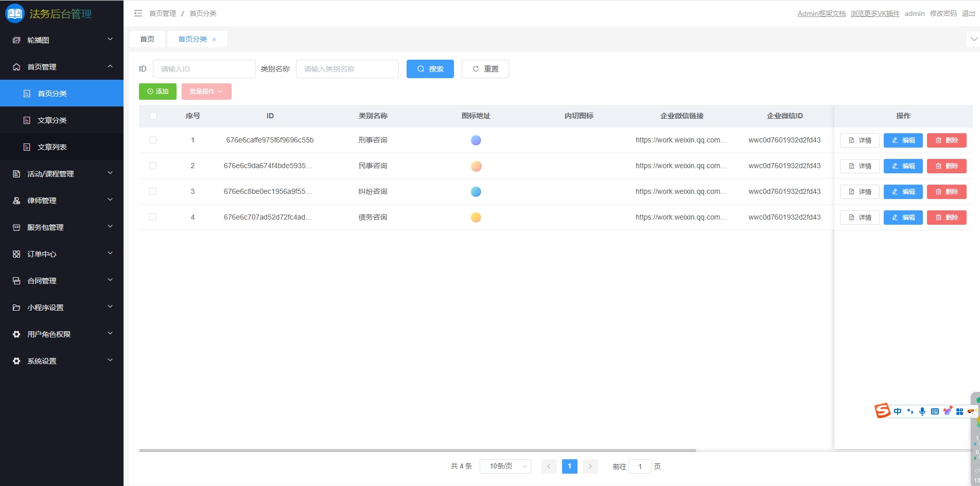Open 文章列表 in the sidebar
The width and height of the screenshot is (980, 486).
tap(62, 147)
